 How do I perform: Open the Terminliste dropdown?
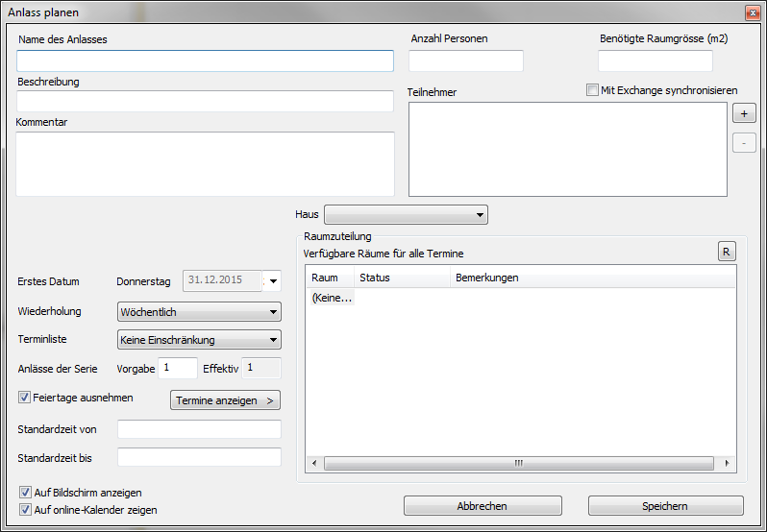point(198,340)
